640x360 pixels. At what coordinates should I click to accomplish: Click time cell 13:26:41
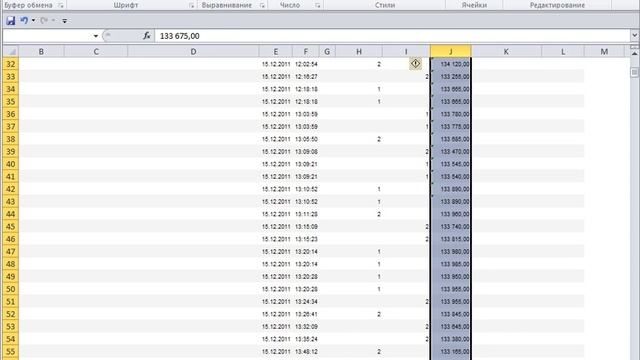coord(306,314)
